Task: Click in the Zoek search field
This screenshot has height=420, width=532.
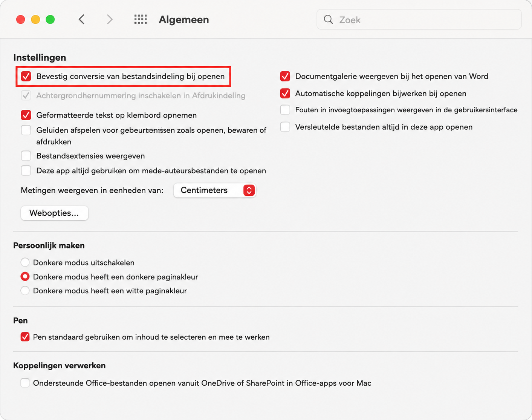Action: coord(419,20)
